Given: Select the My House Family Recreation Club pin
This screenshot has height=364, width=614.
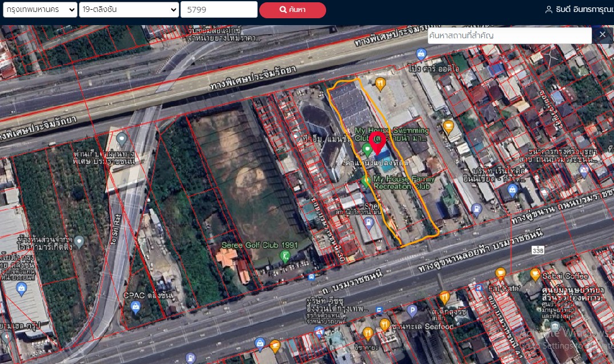Looking at the screenshot, I should [x=366, y=181].
